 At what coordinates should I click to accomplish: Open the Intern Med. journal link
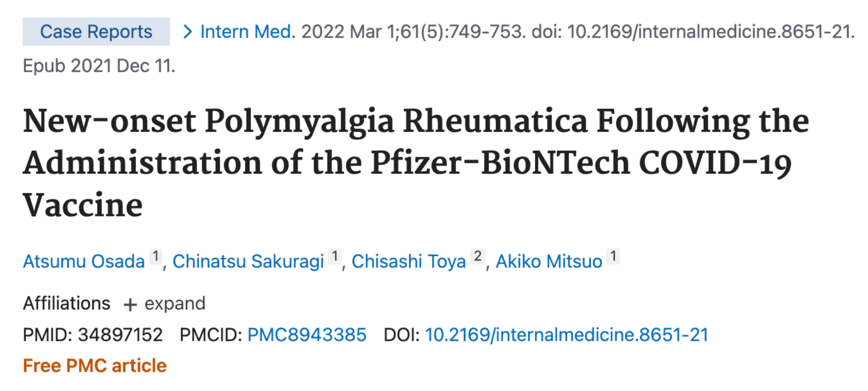(248, 32)
